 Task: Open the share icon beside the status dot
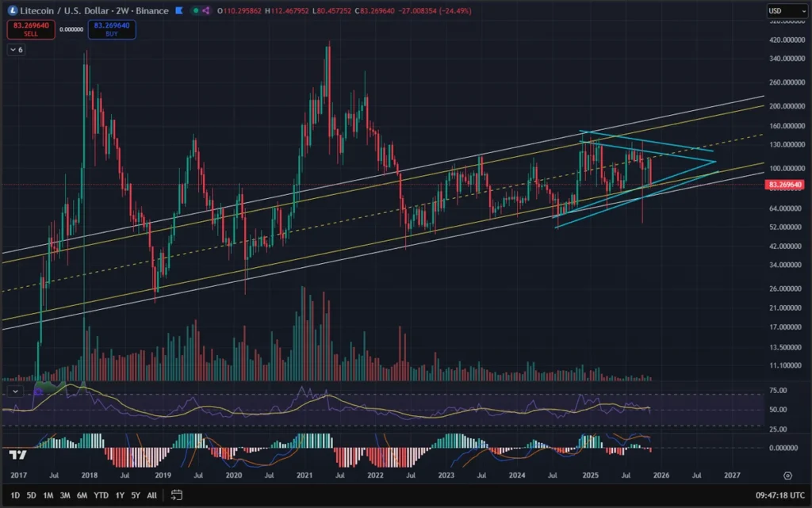pos(205,10)
